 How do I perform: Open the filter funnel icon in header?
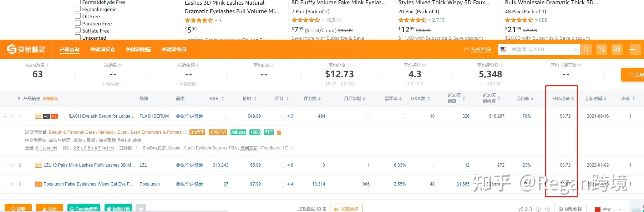pyautogui.click(x=602, y=49)
